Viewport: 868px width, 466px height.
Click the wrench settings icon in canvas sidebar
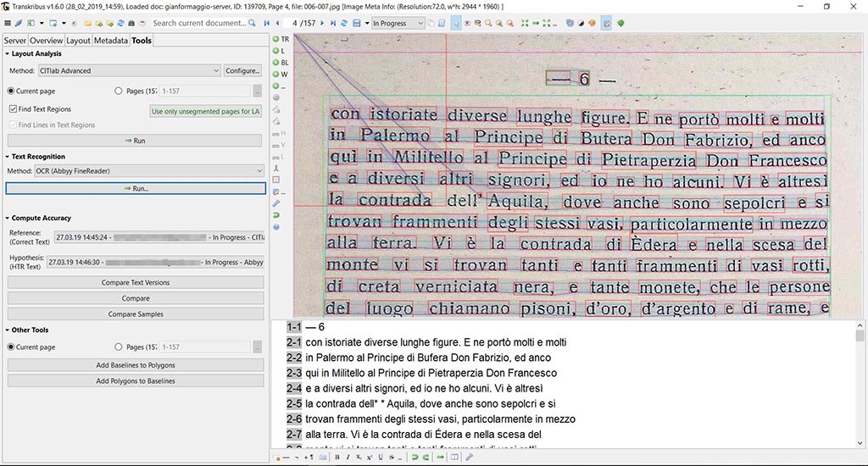[x=275, y=203]
